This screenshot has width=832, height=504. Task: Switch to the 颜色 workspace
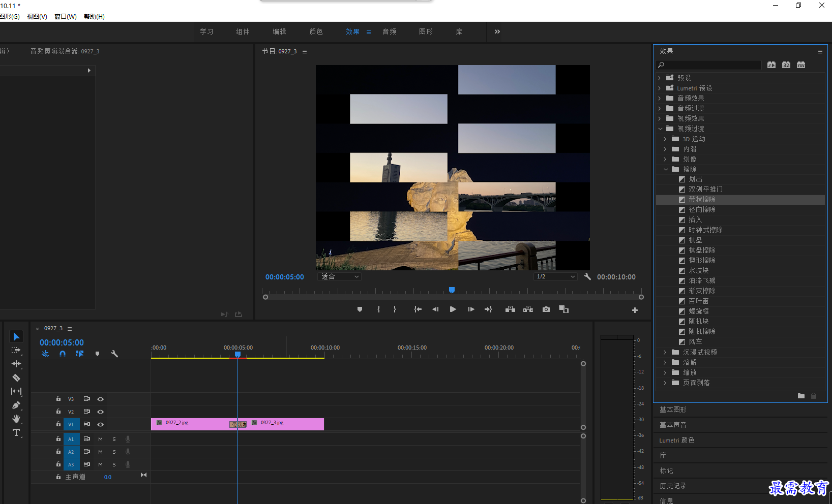316,31
